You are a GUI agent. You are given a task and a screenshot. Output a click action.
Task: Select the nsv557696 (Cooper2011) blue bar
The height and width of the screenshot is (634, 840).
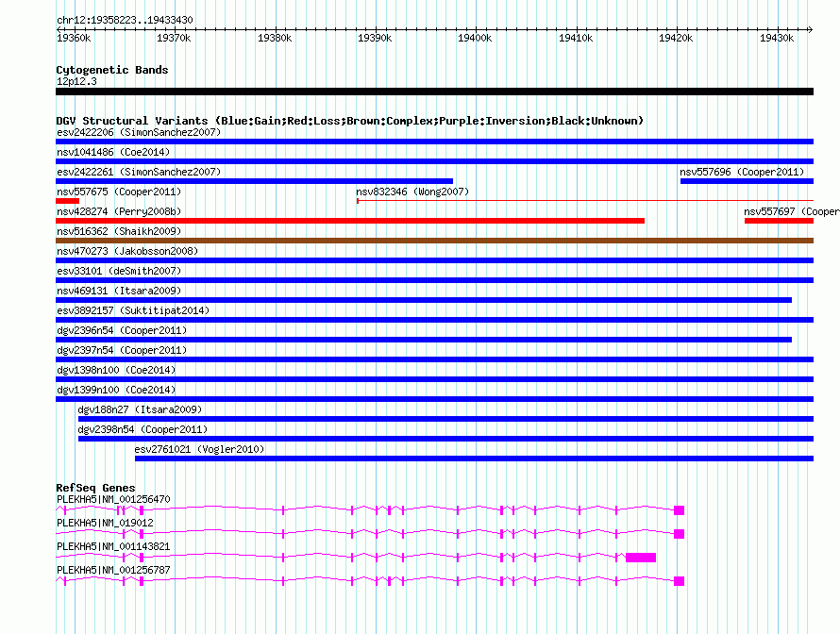(747, 181)
